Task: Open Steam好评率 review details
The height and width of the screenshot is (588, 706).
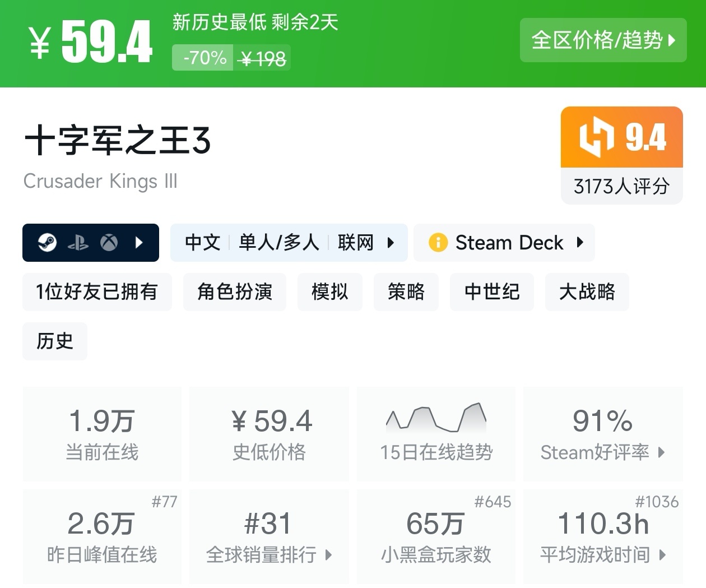Action: [603, 452]
